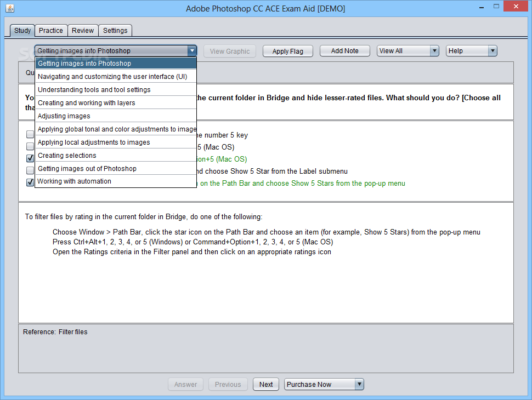Tick the 'Show 5 Star from the Label submenu' checkbox
Image resolution: width=532 pixels, height=400 pixels.
(x=30, y=170)
